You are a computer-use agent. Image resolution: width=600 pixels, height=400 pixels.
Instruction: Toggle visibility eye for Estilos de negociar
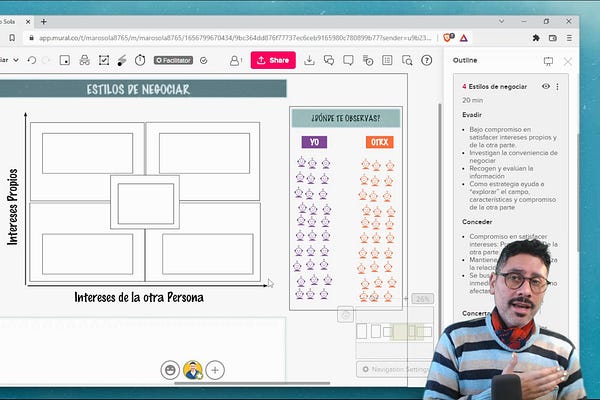tap(546, 87)
